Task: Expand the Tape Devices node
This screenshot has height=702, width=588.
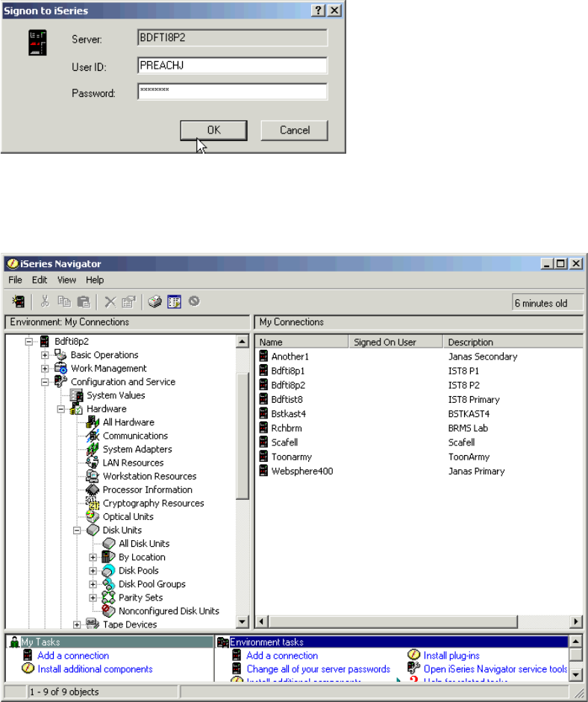Action: coord(77,624)
